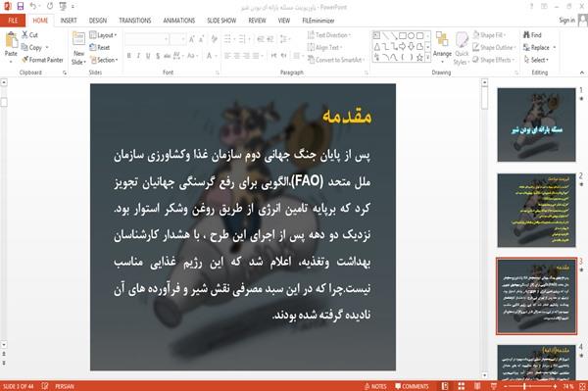The image size is (588, 391).
Task: Click Convert to SmartArt
Action: pos(336,60)
